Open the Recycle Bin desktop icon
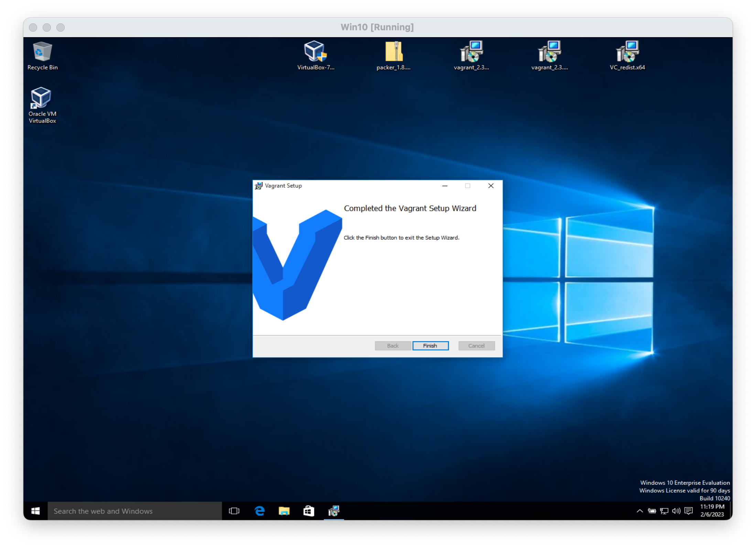This screenshot has width=756, height=549. (x=42, y=55)
